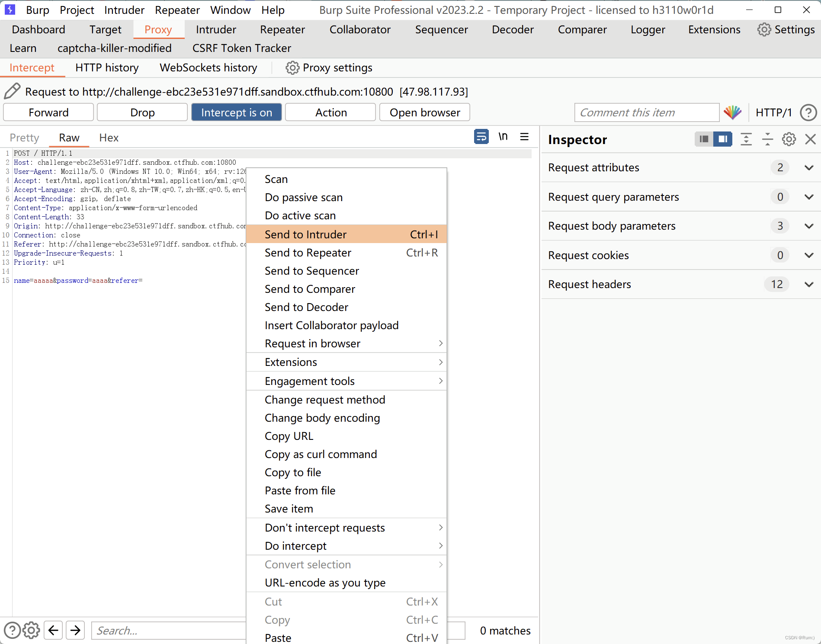Choose Save item from context menu
This screenshot has height=644, width=821.
(346, 509)
